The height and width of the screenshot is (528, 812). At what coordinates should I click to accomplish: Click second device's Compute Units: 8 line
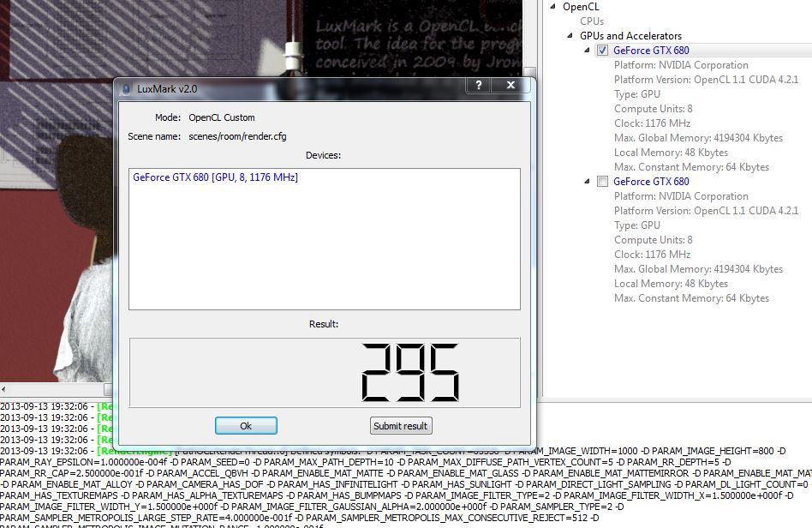[654, 240]
